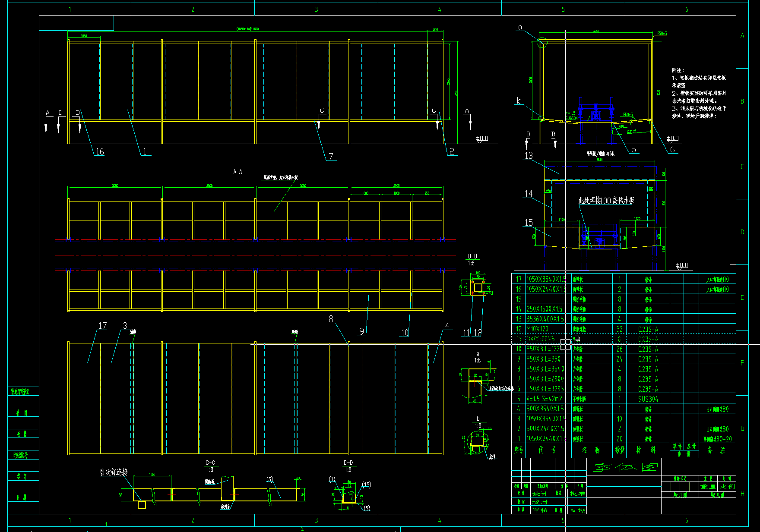Click quantity "32" in the M10X120 row
Image resolution: width=760 pixels, height=532 pixels.
click(620, 329)
